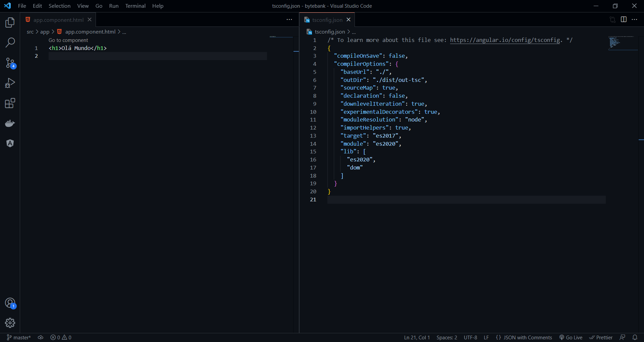The image size is (644, 342).
Task: Open the Extensions view
Action: 10,103
